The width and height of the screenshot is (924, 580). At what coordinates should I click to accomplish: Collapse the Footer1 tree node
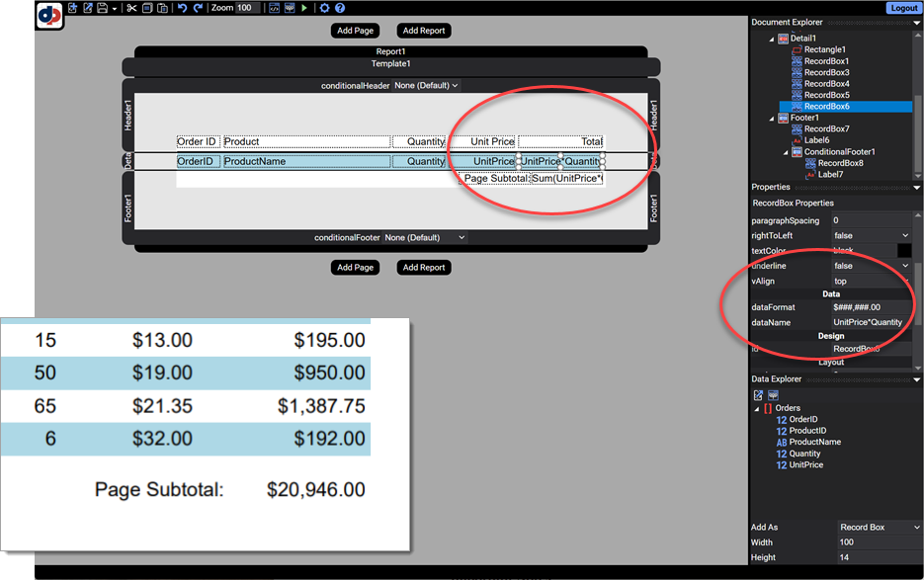click(x=772, y=118)
